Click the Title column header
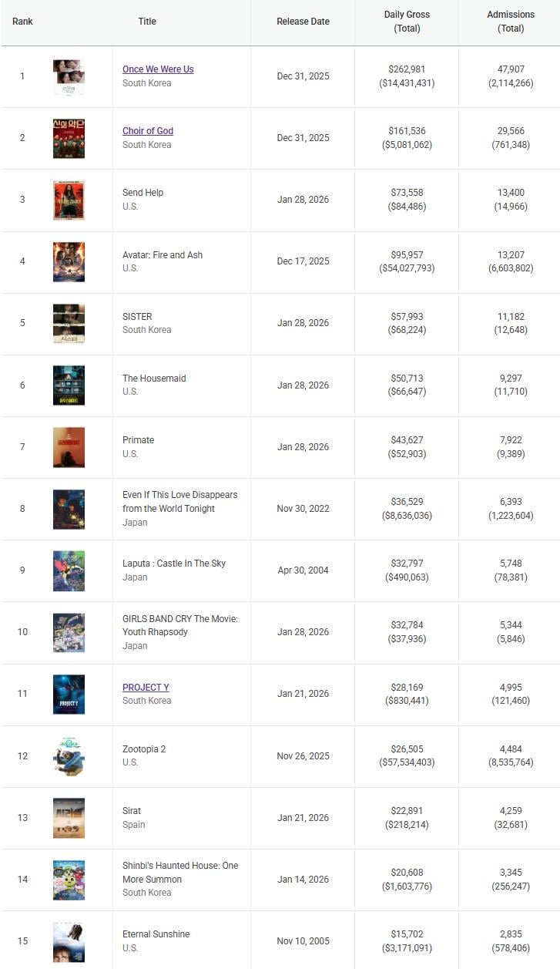The width and height of the screenshot is (560, 969). coord(147,22)
